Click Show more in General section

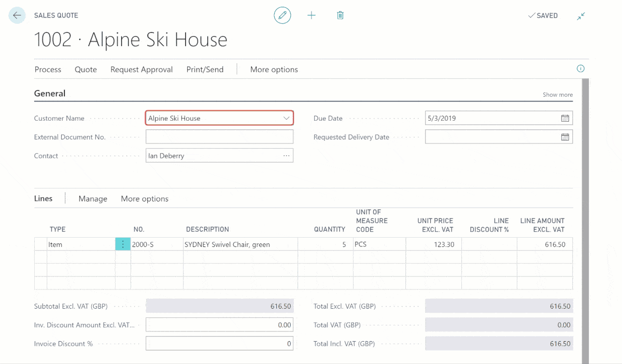pyautogui.click(x=558, y=95)
